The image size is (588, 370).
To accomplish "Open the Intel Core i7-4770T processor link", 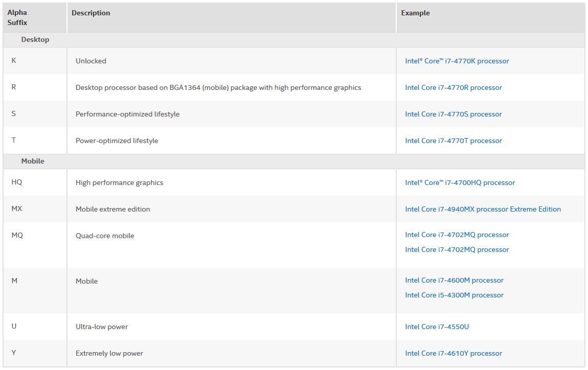I will pos(453,141).
